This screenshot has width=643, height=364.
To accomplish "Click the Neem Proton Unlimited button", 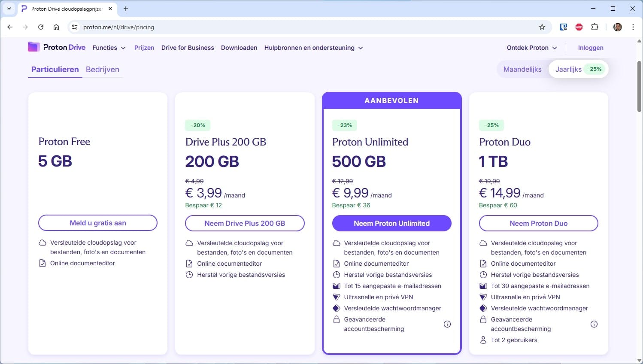I will [x=391, y=223].
